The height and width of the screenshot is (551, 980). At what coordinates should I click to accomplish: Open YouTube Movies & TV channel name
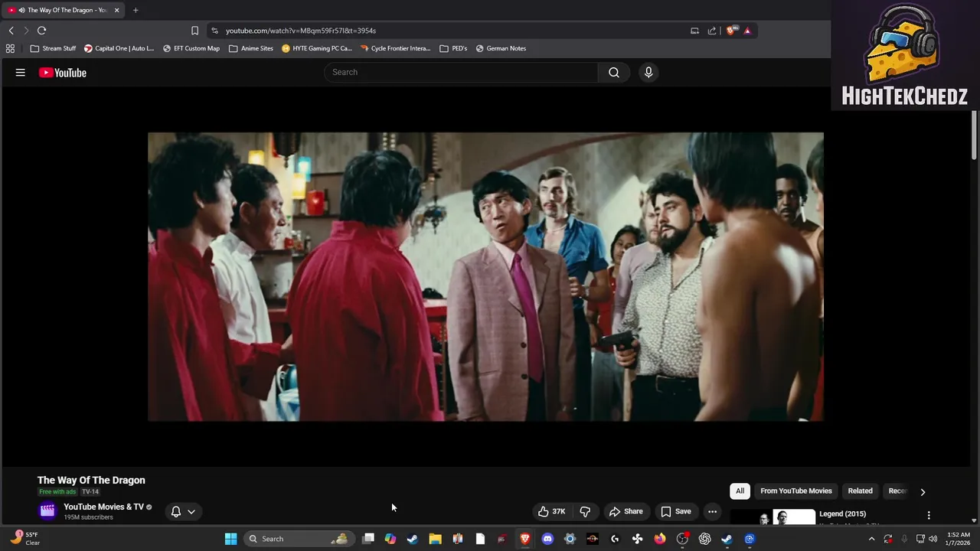(103, 507)
